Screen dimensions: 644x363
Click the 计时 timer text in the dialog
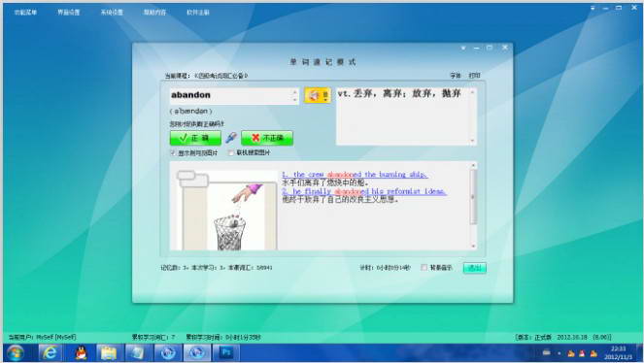pos(385,268)
